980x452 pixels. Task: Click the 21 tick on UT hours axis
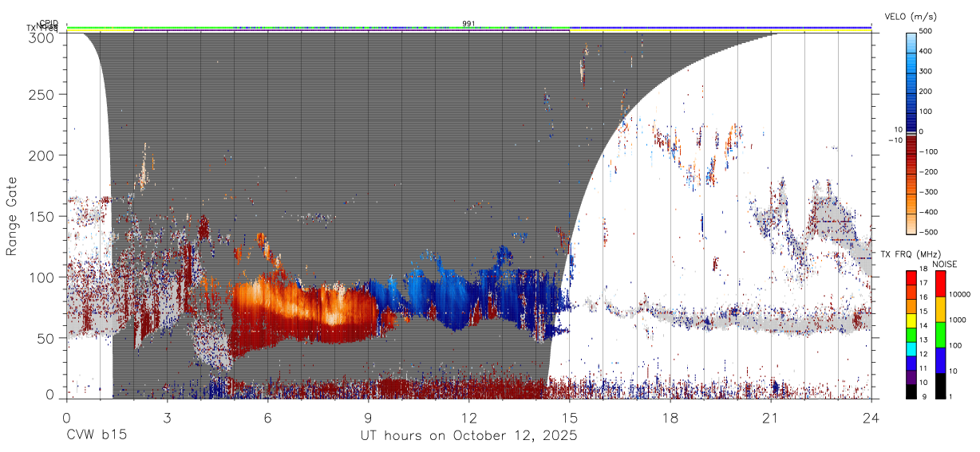770,418
